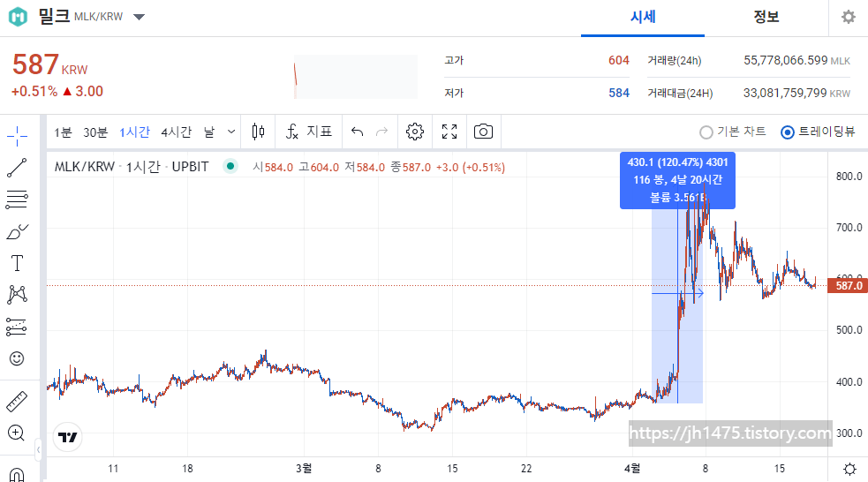Open the indicators 지표 menu

pyautogui.click(x=309, y=132)
